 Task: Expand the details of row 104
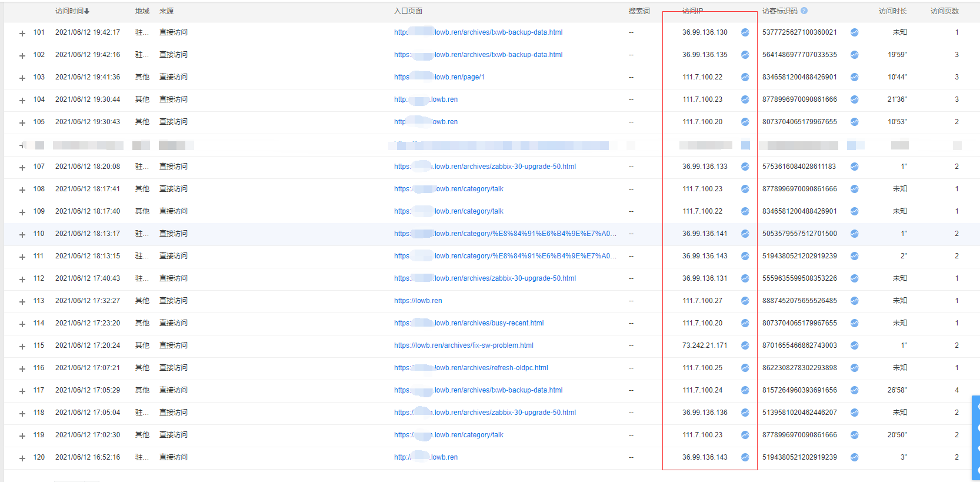tap(22, 101)
